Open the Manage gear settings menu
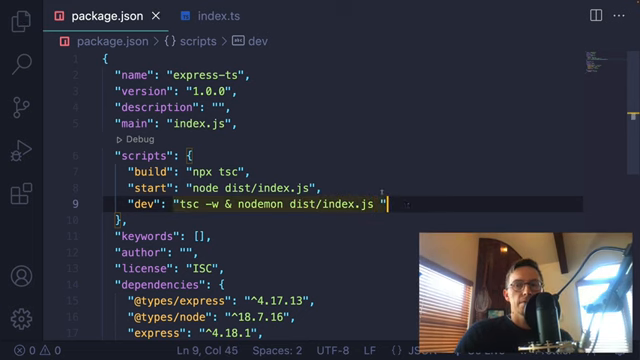The image size is (640, 360). pos(21,319)
